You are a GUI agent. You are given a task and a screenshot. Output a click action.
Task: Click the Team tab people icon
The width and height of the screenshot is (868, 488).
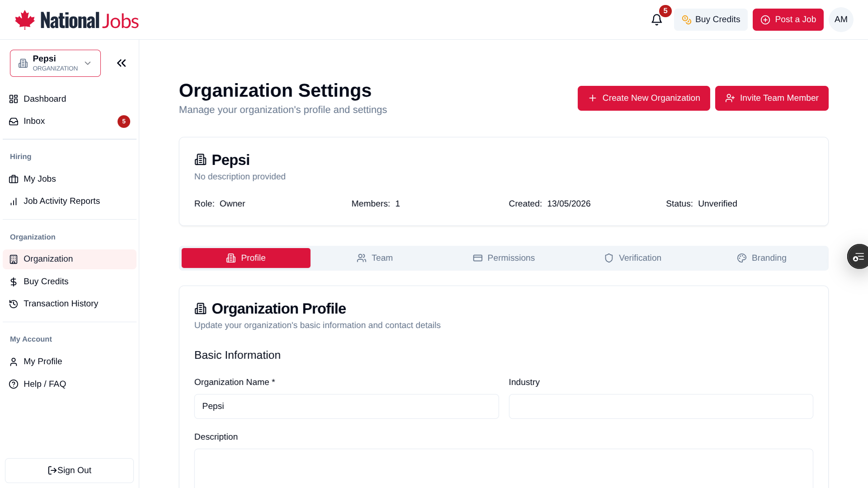(x=362, y=258)
